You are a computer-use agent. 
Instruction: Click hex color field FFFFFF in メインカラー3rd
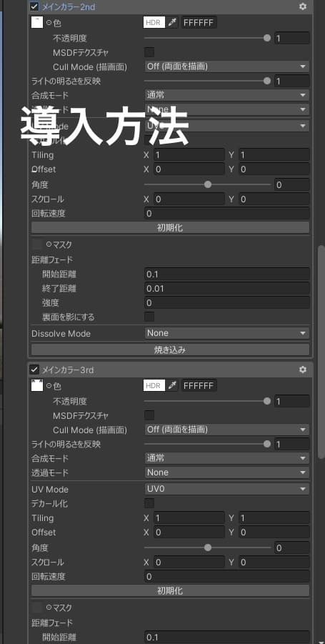pos(199,385)
